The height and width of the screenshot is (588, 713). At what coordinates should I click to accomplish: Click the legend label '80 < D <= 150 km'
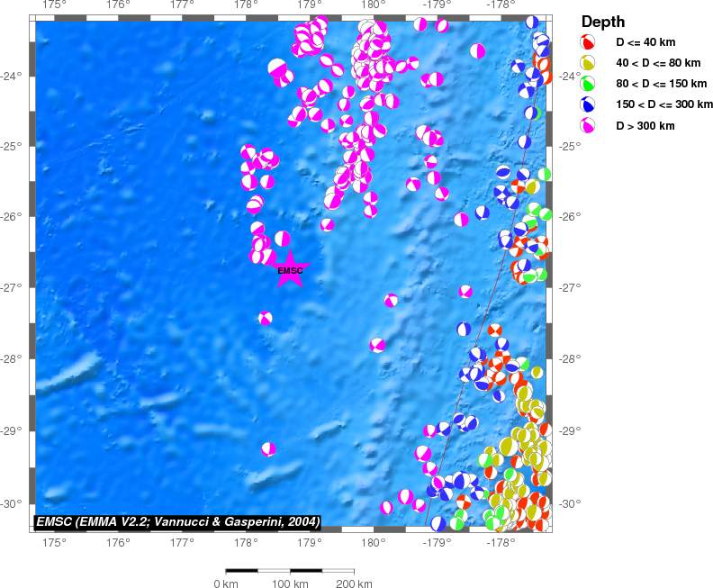[x=662, y=84]
